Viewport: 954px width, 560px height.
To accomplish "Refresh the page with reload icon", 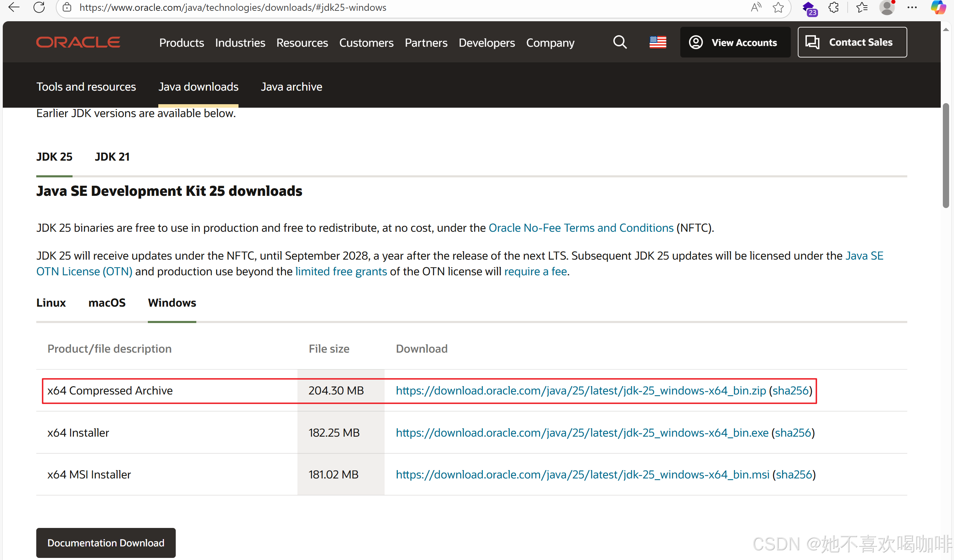I will click(39, 7).
